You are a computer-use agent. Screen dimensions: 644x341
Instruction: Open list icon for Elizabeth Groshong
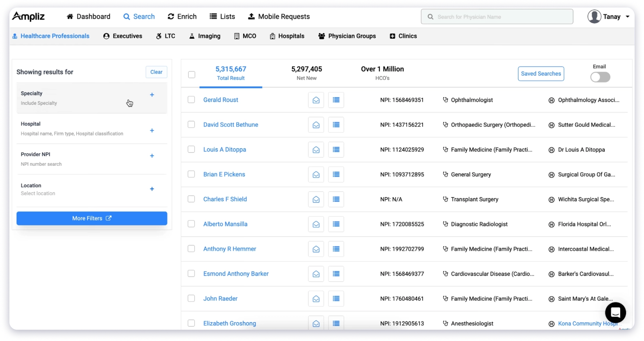(336, 323)
